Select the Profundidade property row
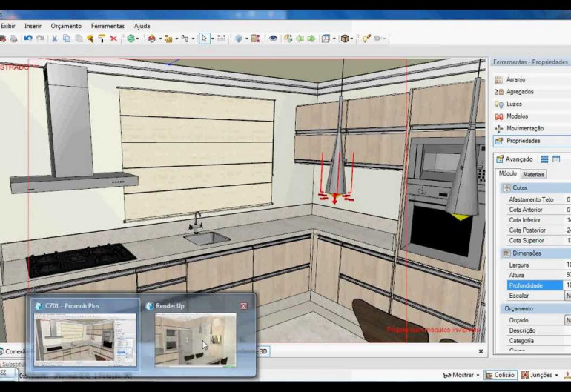Image resolution: width=571 pixels, height=392 pixels. point(526,285)
